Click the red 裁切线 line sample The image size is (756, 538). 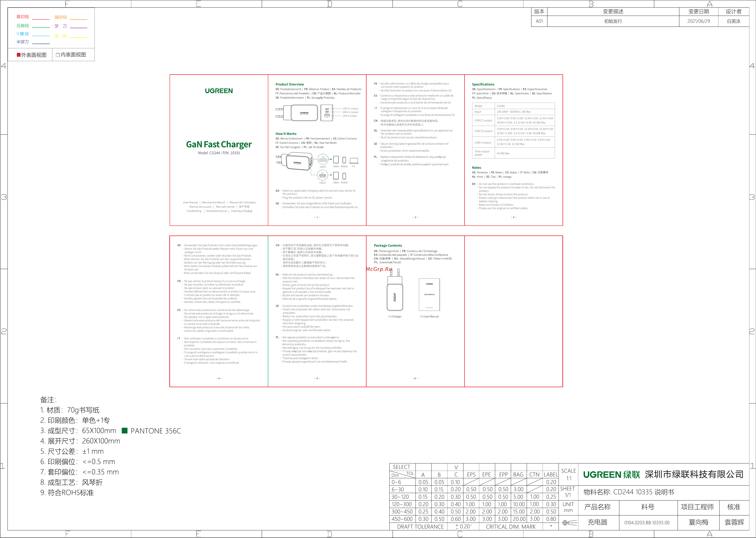pos(41,20)
